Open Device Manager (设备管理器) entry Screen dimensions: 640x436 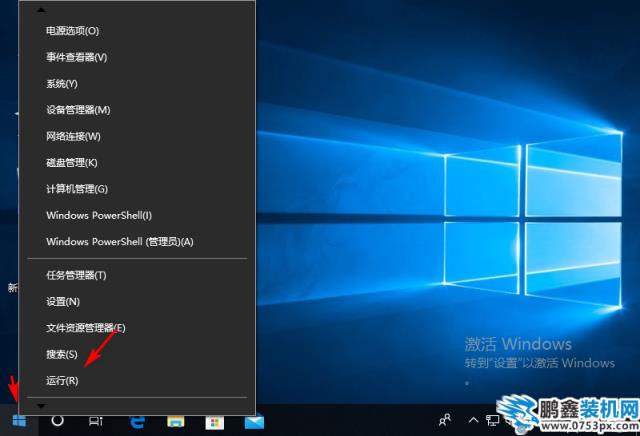pyautogui.click(x=137, y=110)
